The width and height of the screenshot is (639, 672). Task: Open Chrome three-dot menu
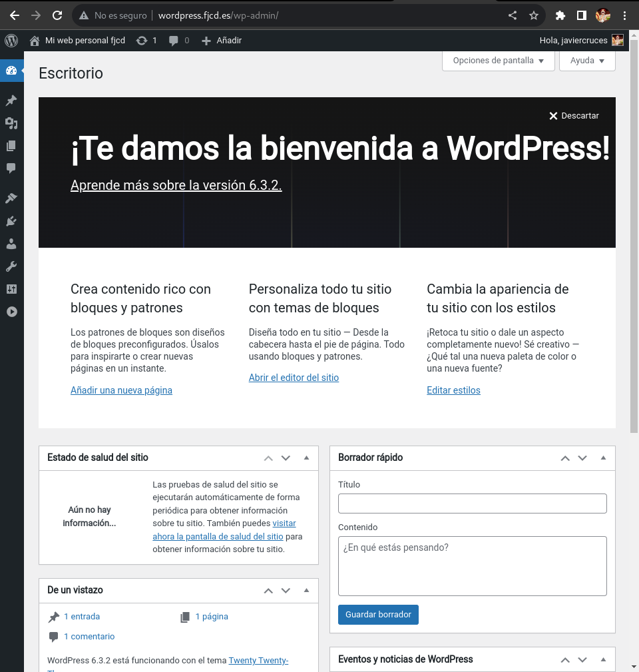pyautogui.click(x=624, y=15)
